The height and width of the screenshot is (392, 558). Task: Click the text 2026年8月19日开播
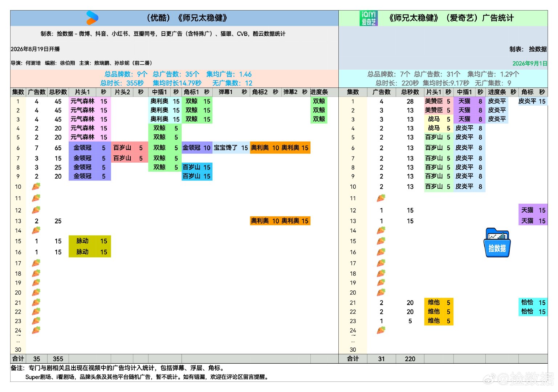[35, 49]
